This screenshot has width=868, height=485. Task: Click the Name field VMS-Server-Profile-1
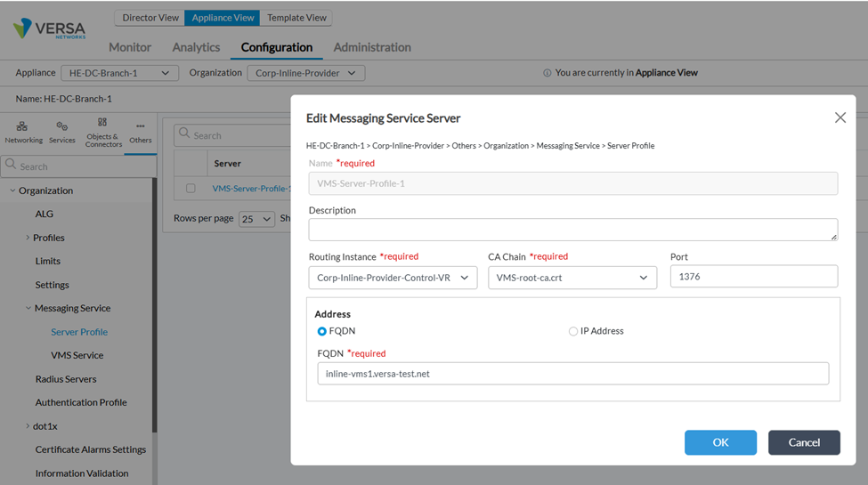click(573, 183)
